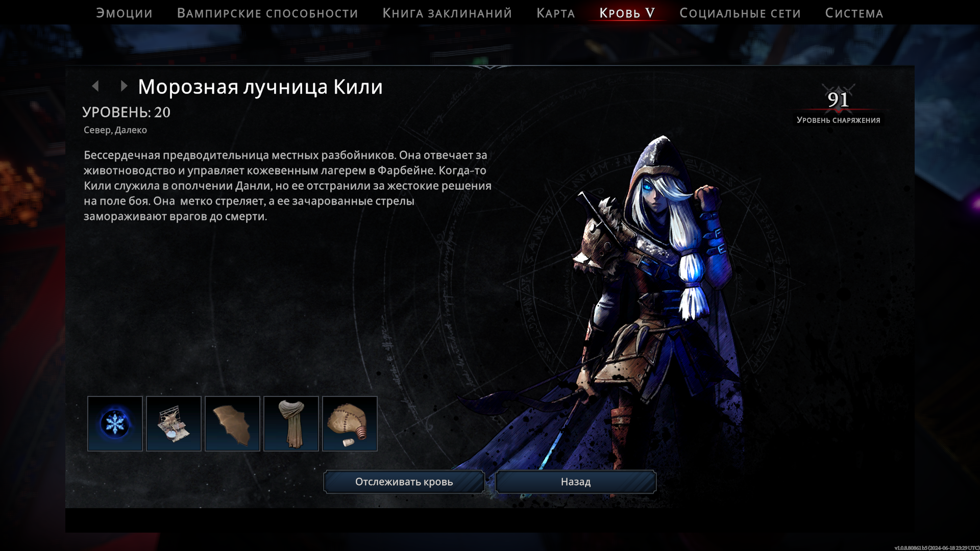Select the Frost Bat snowflake ability reward
This screenshot has width=980, height=551.
click(x=115, y=423)
